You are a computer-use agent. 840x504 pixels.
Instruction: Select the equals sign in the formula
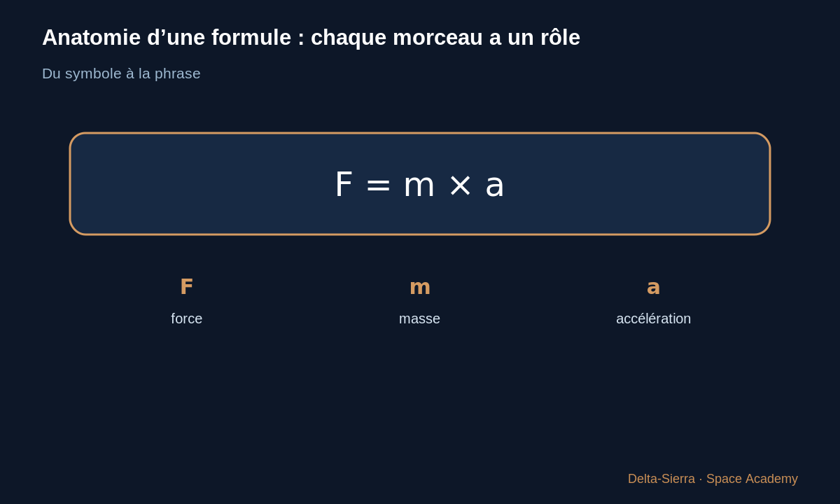click(378, 186)
